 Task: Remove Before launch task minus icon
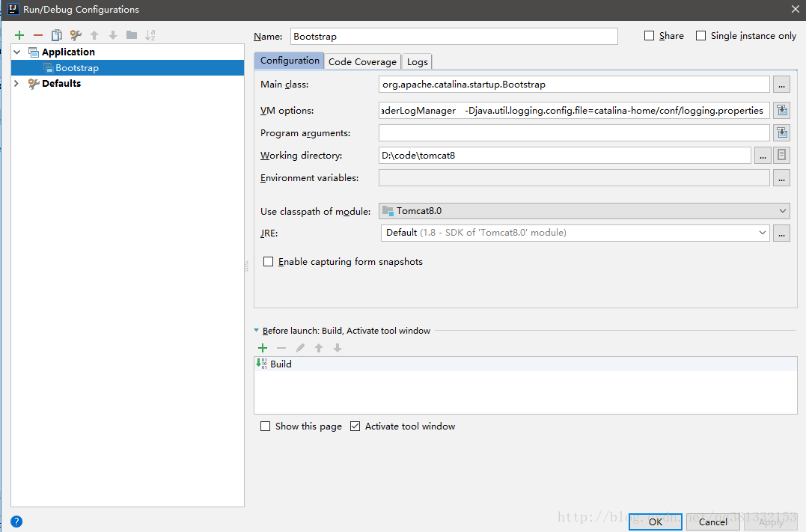point(281,348)
